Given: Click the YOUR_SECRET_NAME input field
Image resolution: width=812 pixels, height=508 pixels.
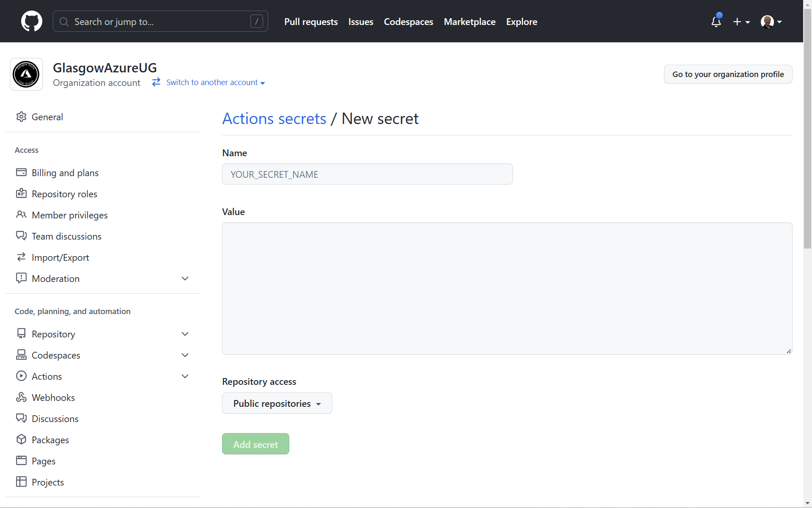Looking at the screenshot, I should tap(368, 174).
